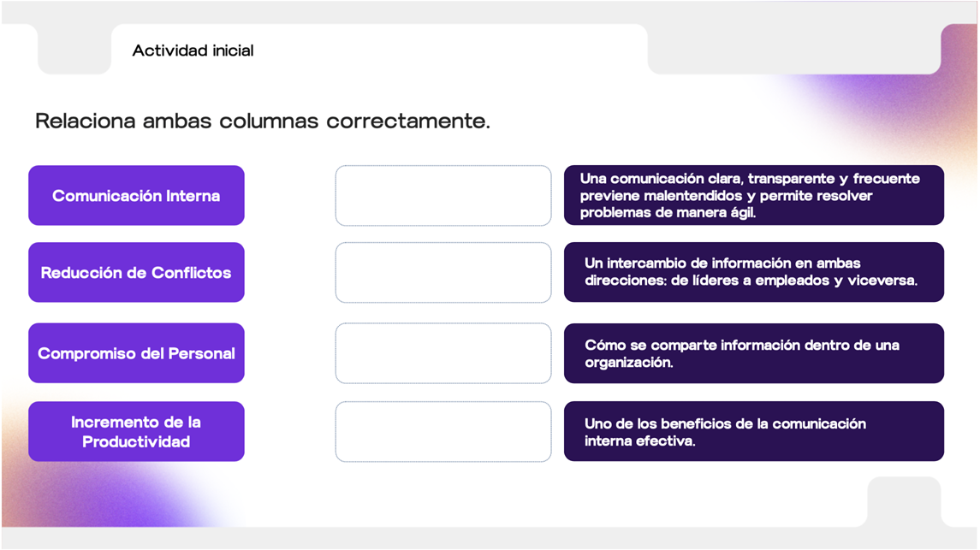Select the Comunicación Interna term button

pyautogui.click(x=136, y=196)
